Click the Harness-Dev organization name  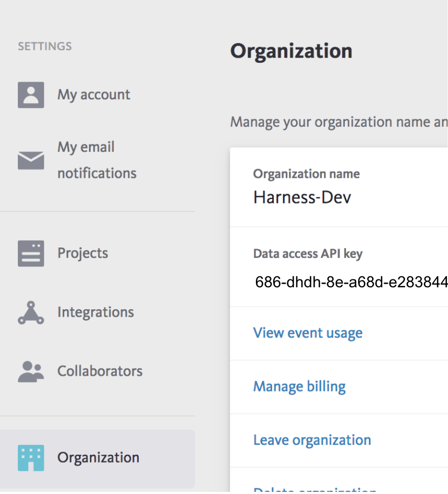coord(302,197)
